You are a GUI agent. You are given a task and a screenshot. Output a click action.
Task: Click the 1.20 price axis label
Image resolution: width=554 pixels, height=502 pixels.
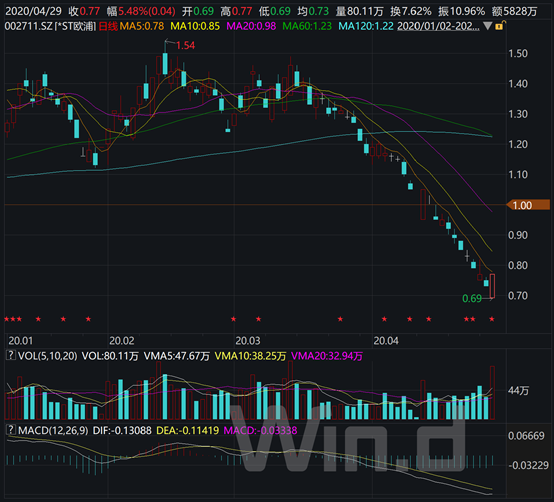click(518, 144)
